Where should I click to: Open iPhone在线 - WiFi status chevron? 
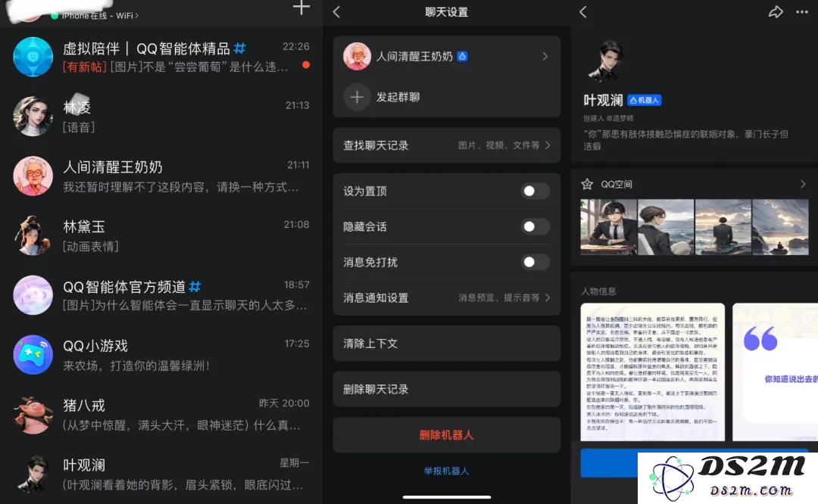(136, 16)
